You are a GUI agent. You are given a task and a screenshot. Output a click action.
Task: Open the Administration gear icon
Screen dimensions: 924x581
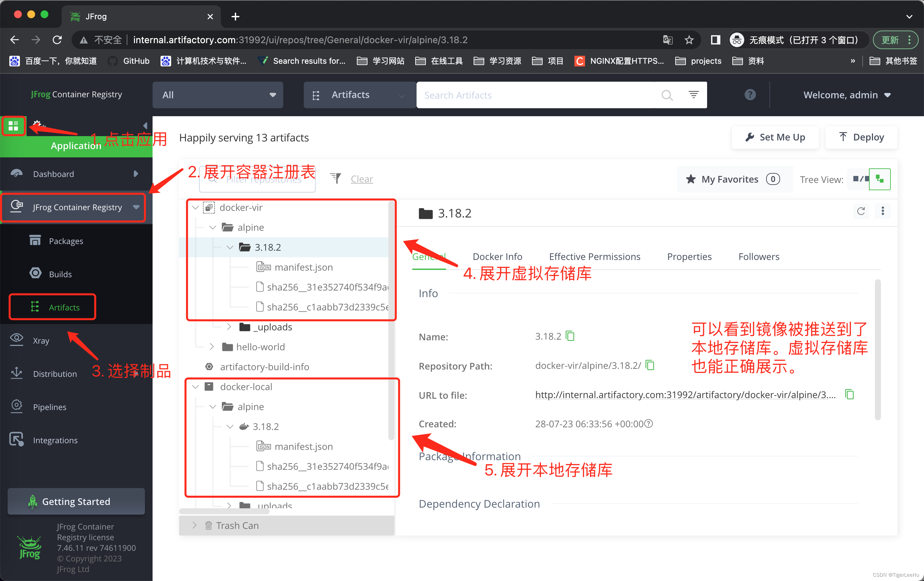coord(37,124)
